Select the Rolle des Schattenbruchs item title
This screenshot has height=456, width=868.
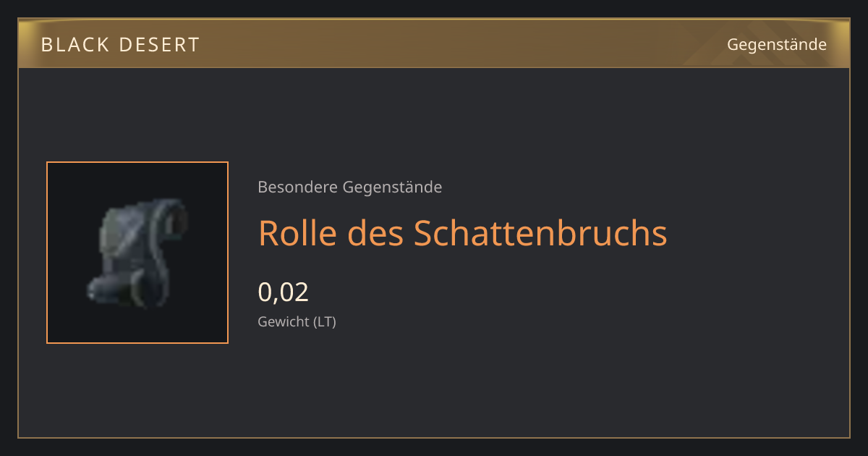pos(463,232)
